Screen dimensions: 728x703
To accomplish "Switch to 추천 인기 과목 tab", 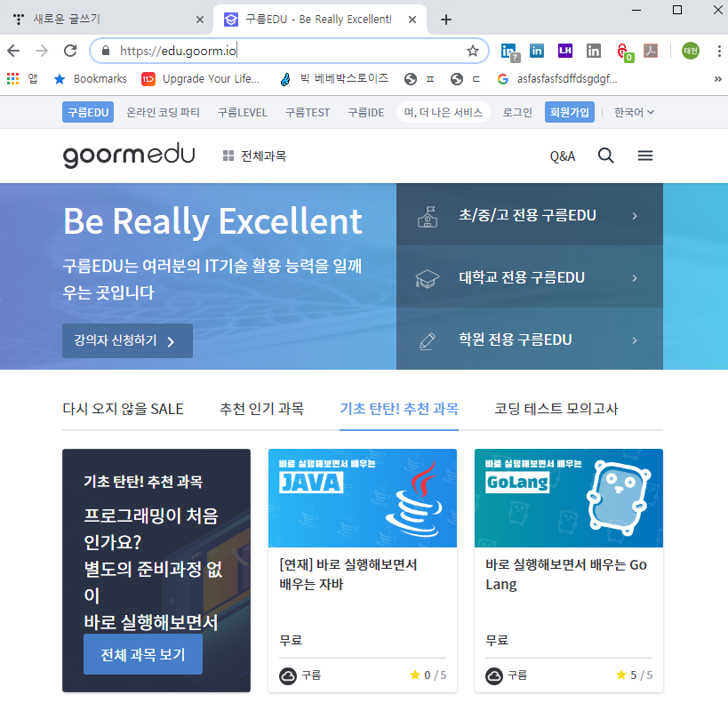I will 261,409.
